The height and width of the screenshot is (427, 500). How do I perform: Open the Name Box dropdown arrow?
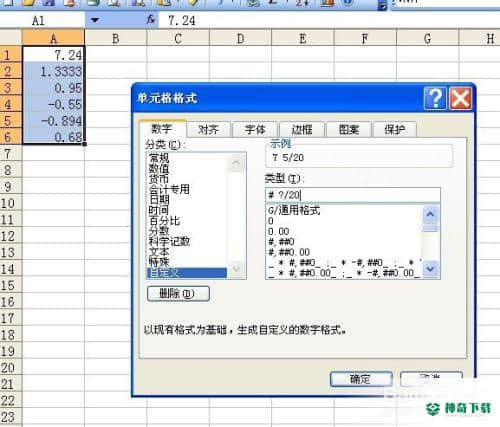coord(95,20)
